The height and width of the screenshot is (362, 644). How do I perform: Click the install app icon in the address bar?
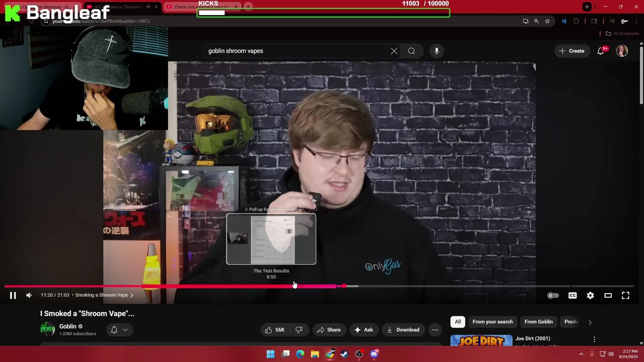click(x=526, y=21)
